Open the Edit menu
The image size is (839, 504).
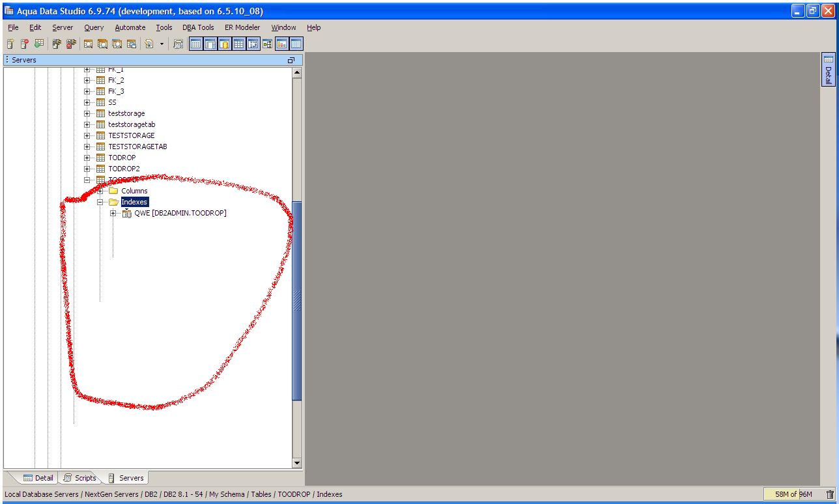(x=35, y=27)
